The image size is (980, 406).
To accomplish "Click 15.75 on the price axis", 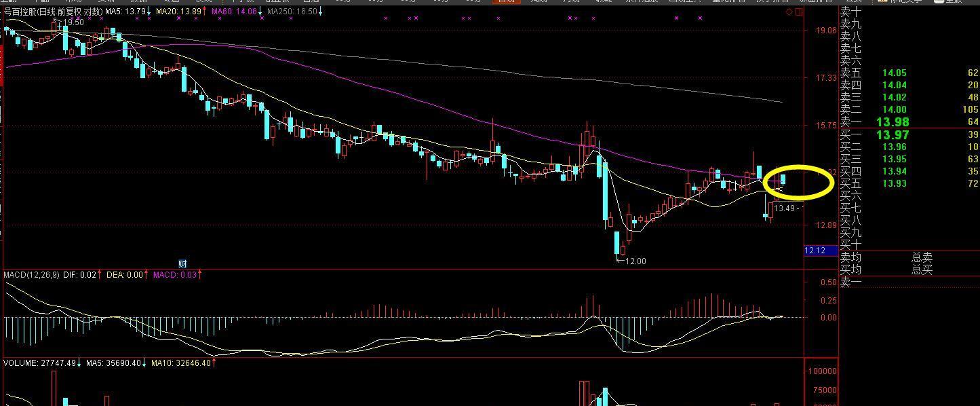I will coord(826,126).
